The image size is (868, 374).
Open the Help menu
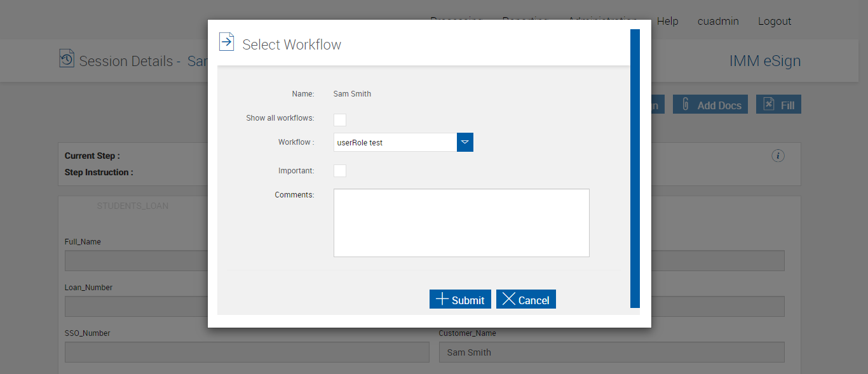coord(667,21)
